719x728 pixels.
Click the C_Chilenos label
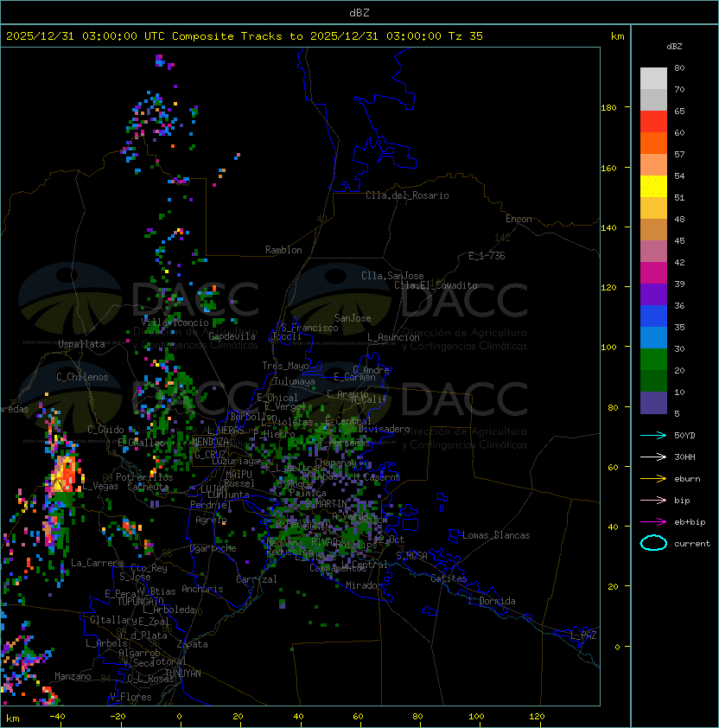82,377
